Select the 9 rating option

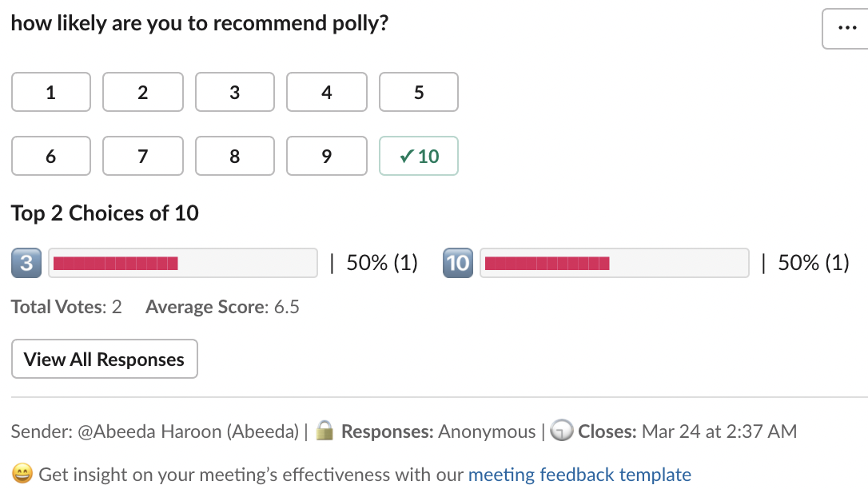(x=326, y=156)
